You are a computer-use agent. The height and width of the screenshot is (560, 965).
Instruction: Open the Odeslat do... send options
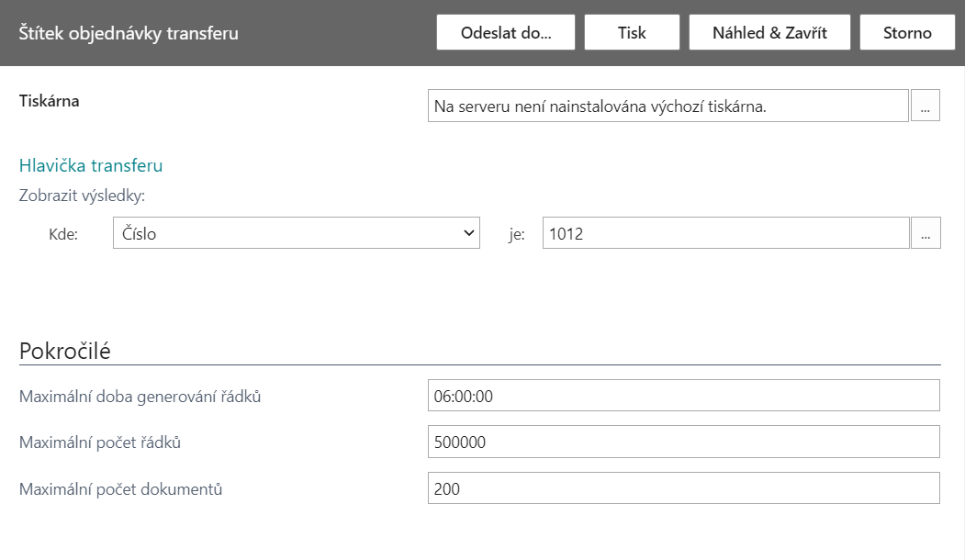(x=506, y=33)
